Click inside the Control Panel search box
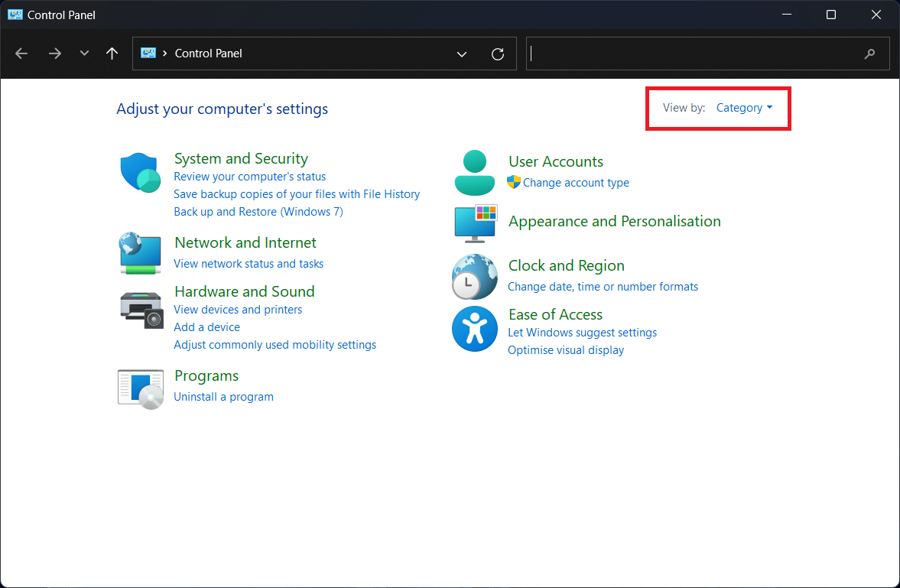The height and width of the screenshot is (588, 900). (696, 54)
